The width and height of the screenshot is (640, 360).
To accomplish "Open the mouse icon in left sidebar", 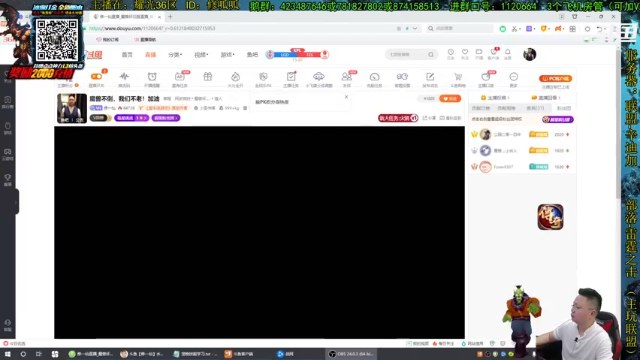I will (7, 126).
